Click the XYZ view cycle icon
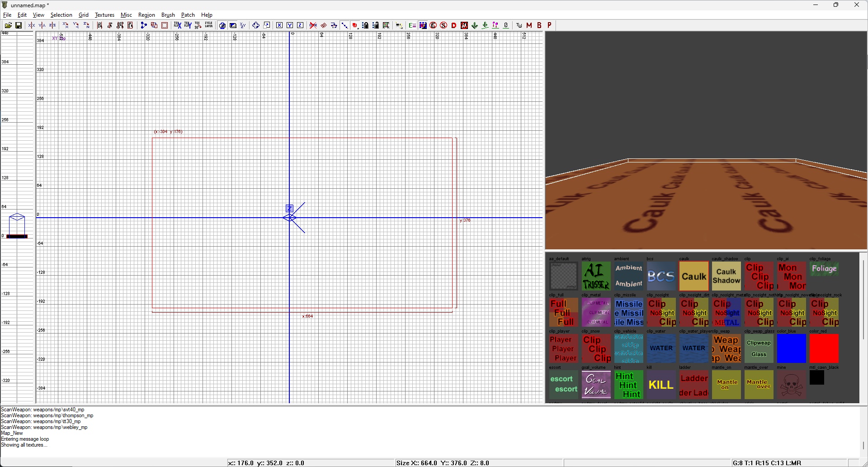 [243, 26]
